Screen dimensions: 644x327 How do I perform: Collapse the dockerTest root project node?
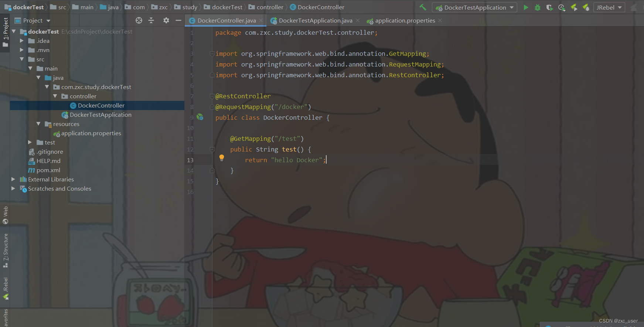coord(14,31)
